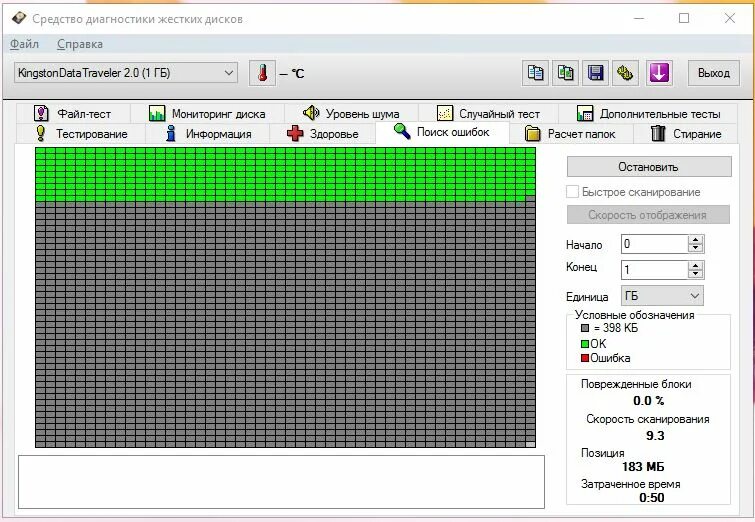Increase the Начало value with up arrow

coord(695,239)
